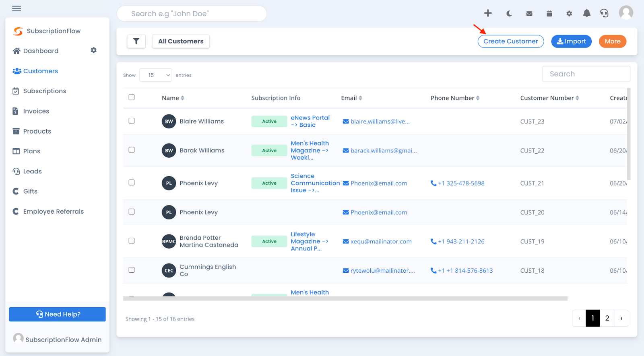
Task: Click envelope icon beside blaire.williams email
Action: point(346,121)
